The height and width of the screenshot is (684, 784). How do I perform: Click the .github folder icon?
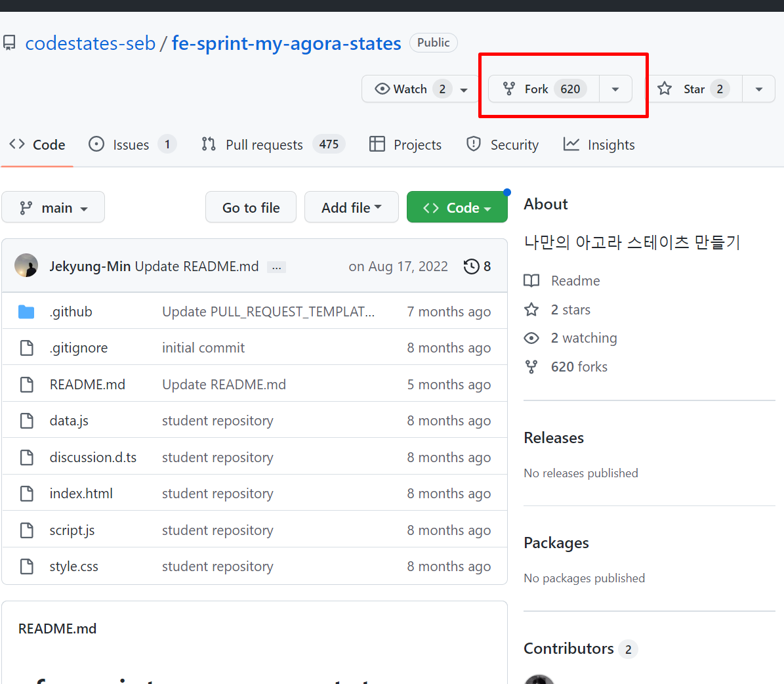[26, 312]
